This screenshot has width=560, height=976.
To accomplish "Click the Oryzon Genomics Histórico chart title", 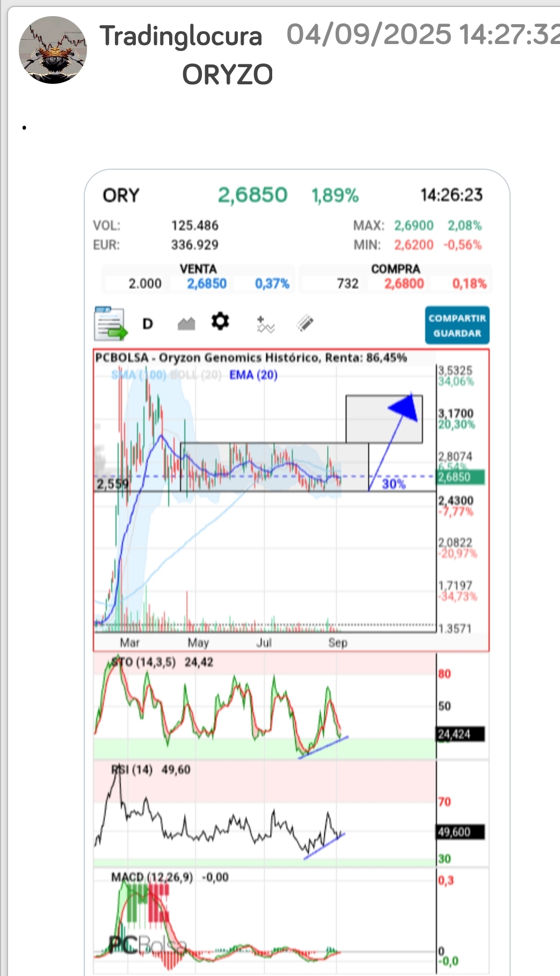I will coord(251,358).
